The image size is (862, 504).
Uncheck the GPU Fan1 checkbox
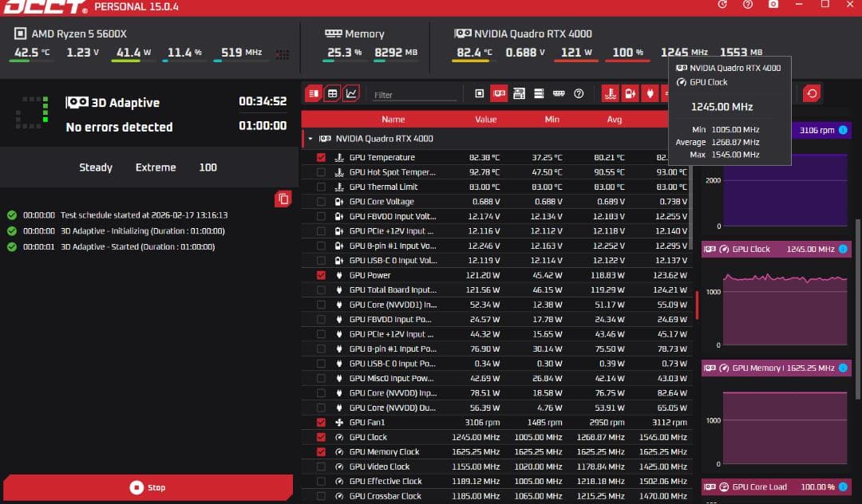[321, 423]
